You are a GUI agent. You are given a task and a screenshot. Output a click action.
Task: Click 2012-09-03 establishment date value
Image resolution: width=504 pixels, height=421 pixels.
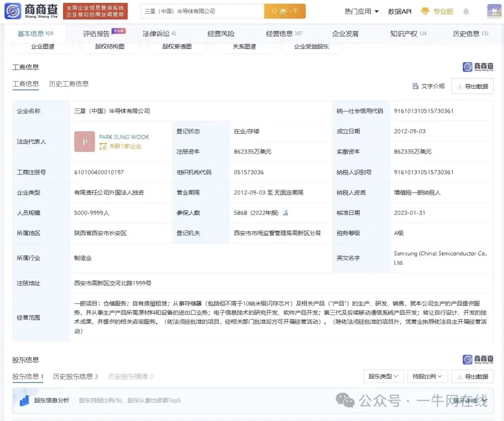410,131
